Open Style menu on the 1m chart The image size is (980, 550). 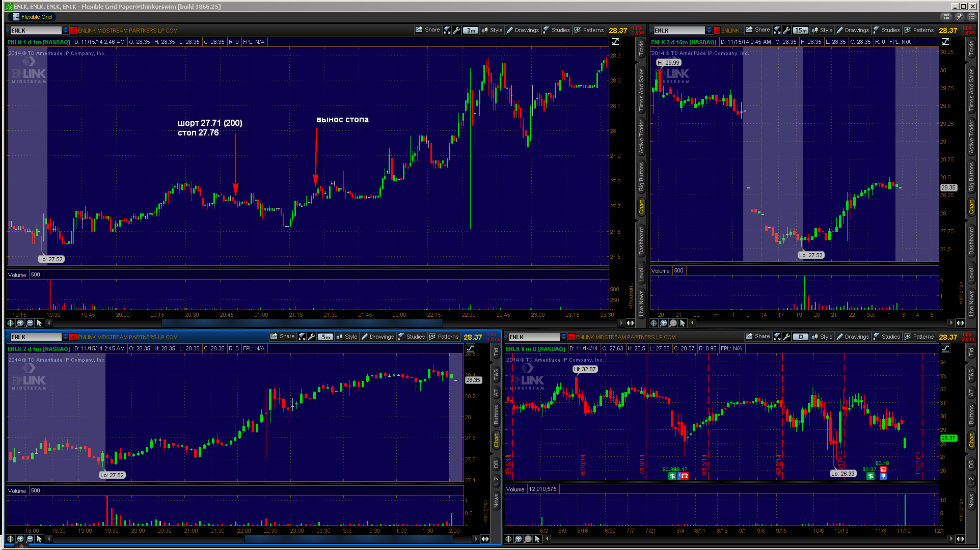pyautogui.click(x=492, y=30)
